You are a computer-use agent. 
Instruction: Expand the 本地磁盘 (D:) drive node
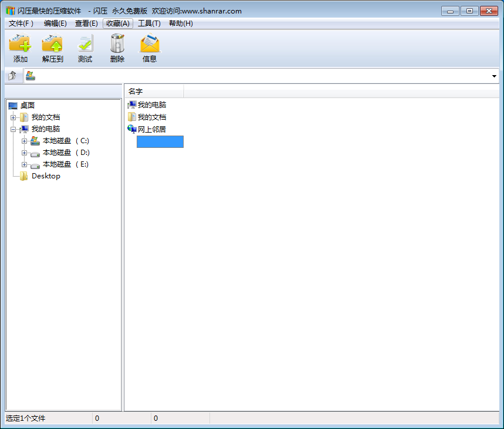(x=25, y=153)
